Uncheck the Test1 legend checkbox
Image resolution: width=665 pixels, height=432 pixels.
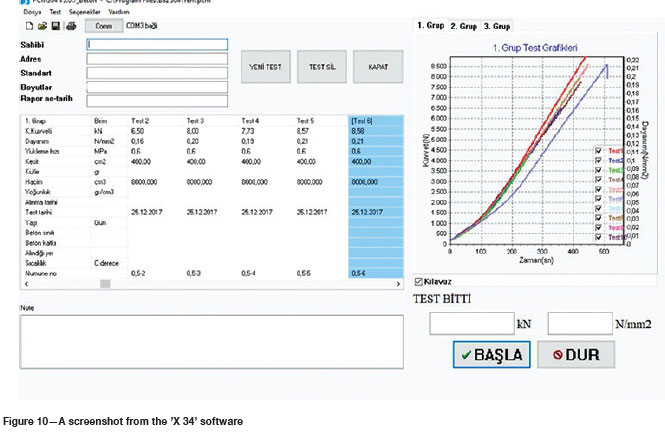point(598,150)
